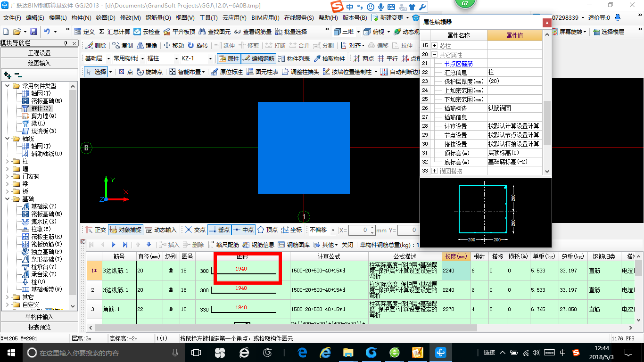Toggle 中点 midpoint snap

[x=243, y=230]
